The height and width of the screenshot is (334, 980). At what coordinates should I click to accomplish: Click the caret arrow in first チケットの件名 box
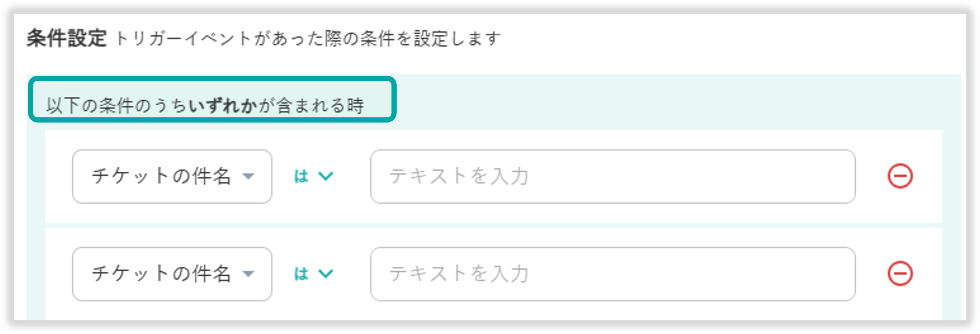248,176
